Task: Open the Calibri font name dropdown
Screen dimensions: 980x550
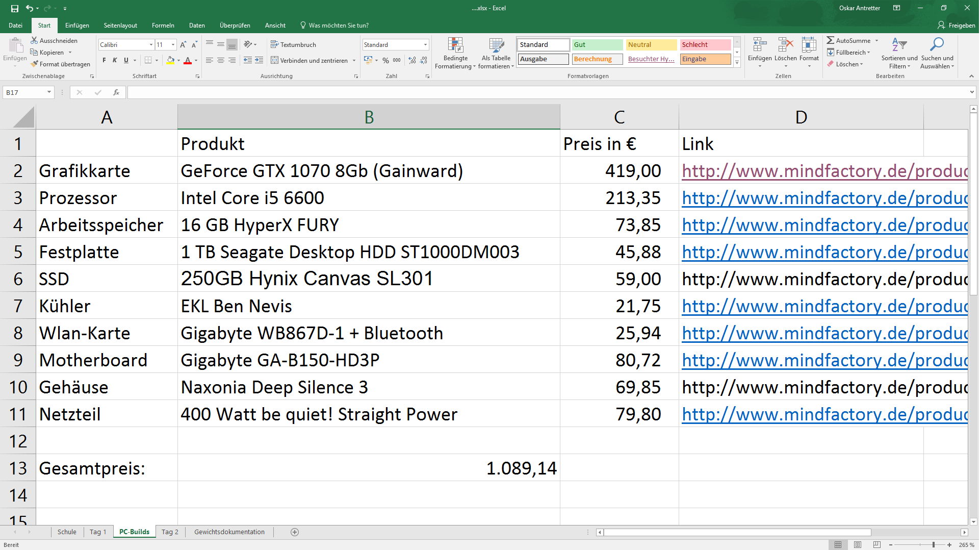Action: (151, 45)
